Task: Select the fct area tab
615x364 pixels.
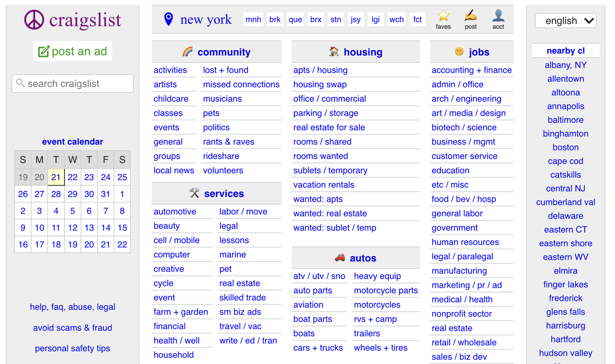Action: (417, 19)
